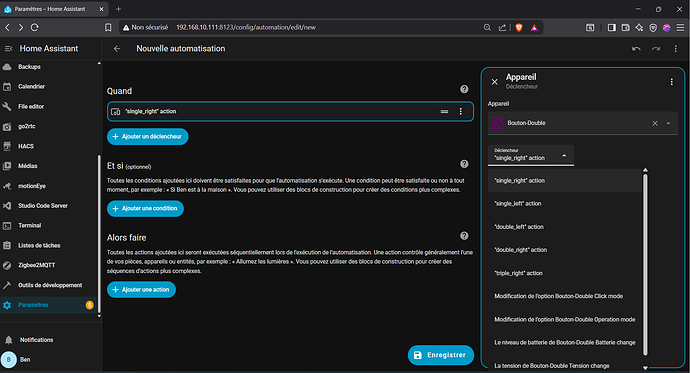Undo the last automation edit
This screenshot has width=690, height=373.
point(636,49)
